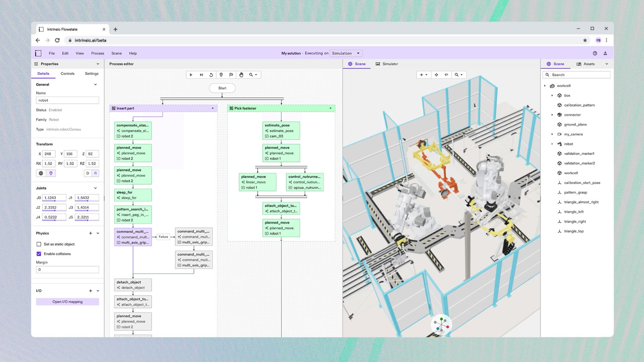Click the globe icon under Transform
Viewport: 644px width, 362px height.
(x=41, y=173)
